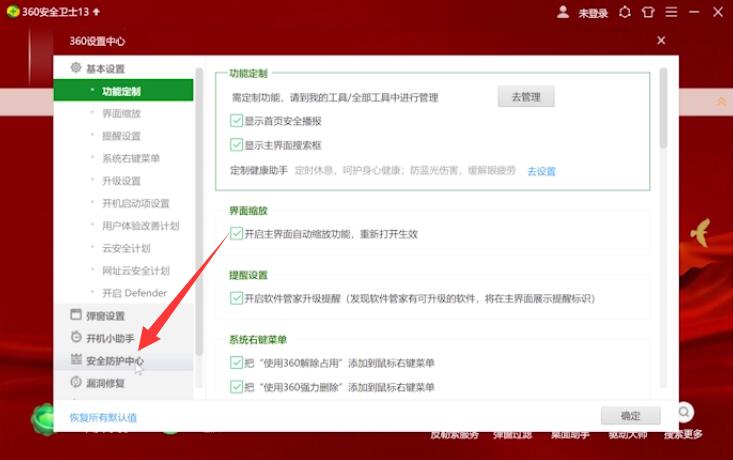The image size is (733, 460).
Task: Click the window icon beside 弹窗设置
Action: click(x=76, y=315)
